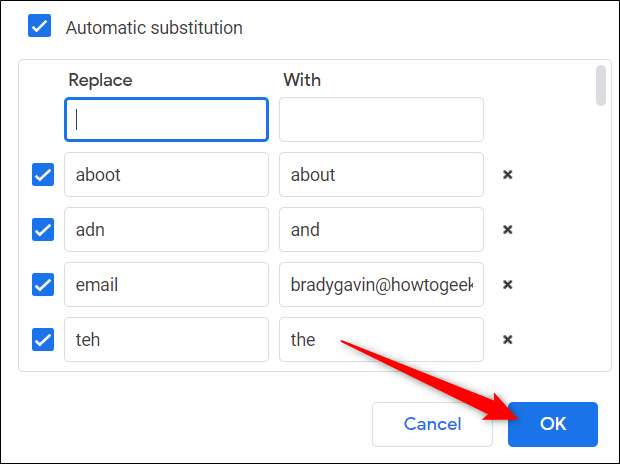Uncheck the 'email' row checkbox
The image size is (620, 464).
point(43,285)
